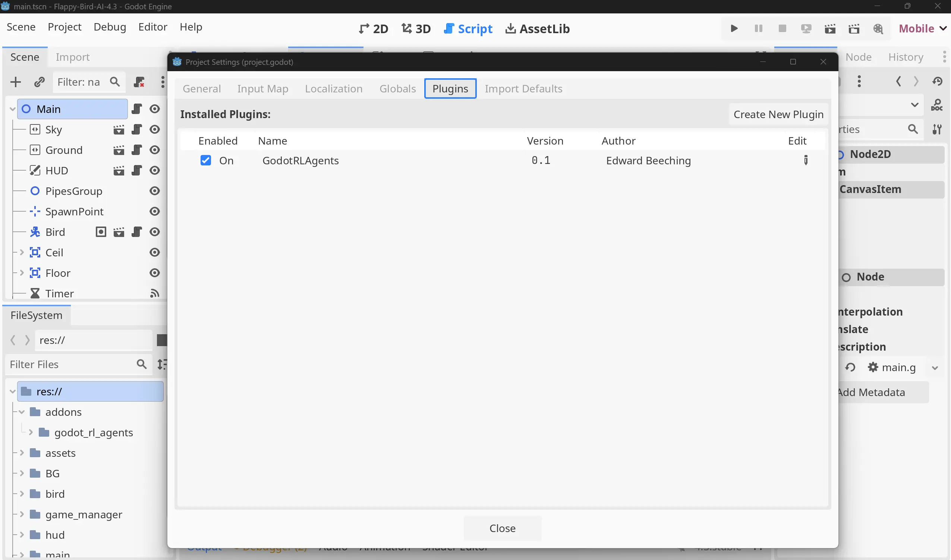The height and width of the screenshot is (560, 951).
Task: Hide the Bird node
Action: (x=154, y=232)
